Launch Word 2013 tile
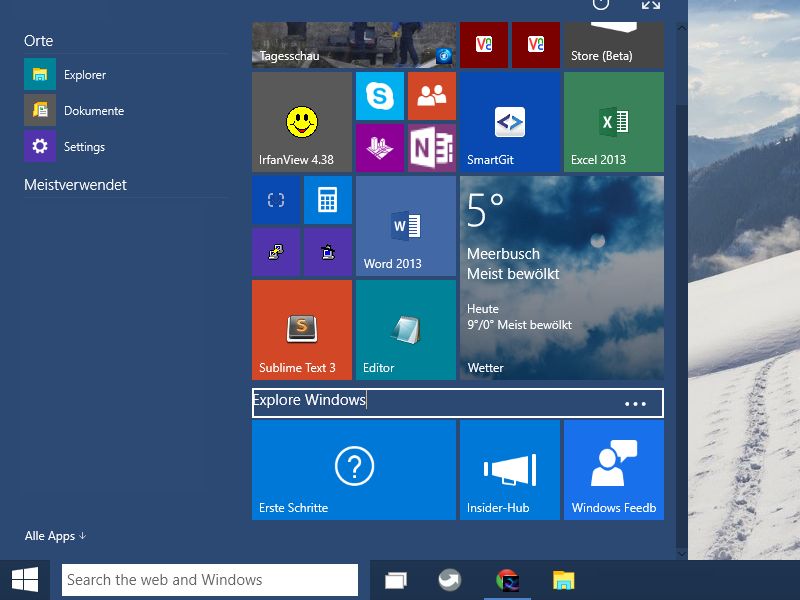Viewport: 800px width, 600px height. [x=406, y=226]
